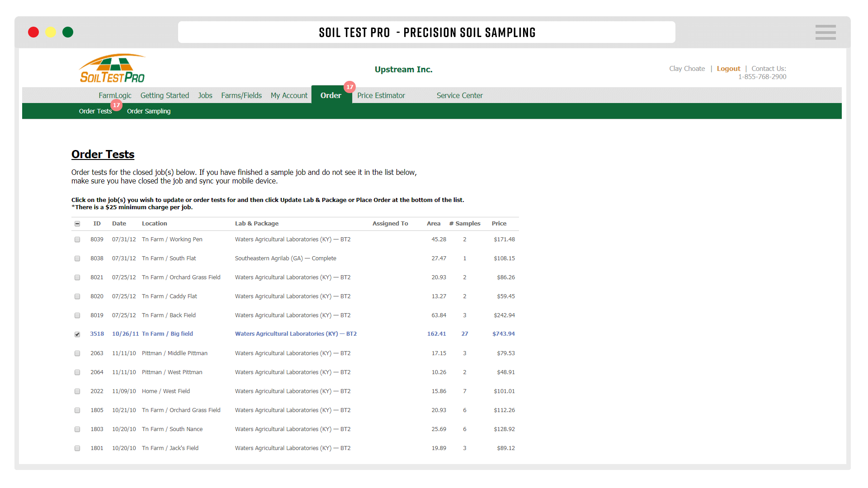Viewport: 868px width, 488px height.
Task: Open the Jobs menu
Action: click(205, 95)
